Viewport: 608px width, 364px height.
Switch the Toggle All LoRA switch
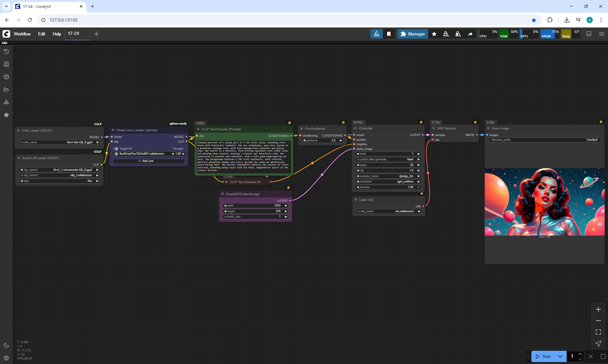coord(116,149)
